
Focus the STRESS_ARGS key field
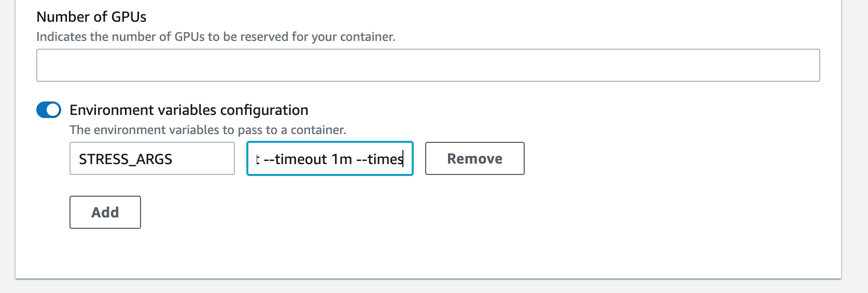pos(152,158)
